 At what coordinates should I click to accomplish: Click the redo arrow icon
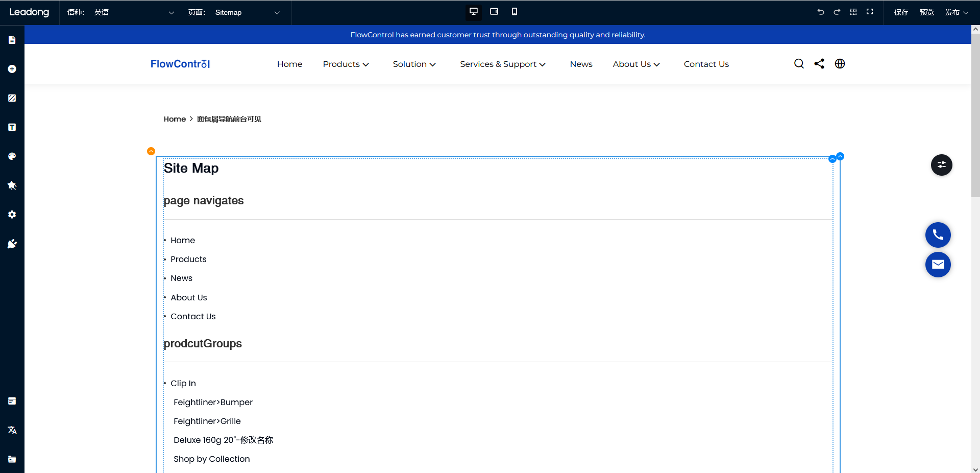tap(837, 12)
